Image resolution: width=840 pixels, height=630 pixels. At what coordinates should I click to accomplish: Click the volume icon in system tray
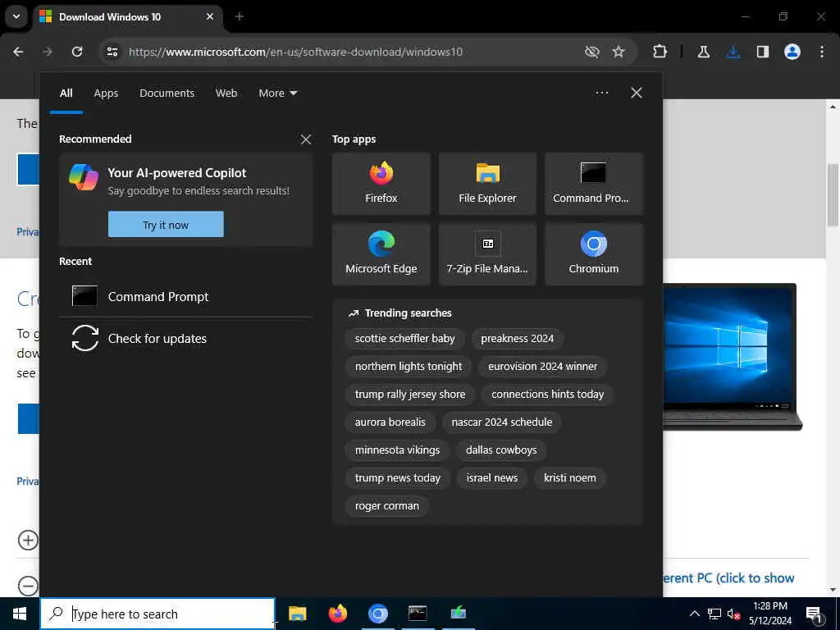[x=733, y=614]
